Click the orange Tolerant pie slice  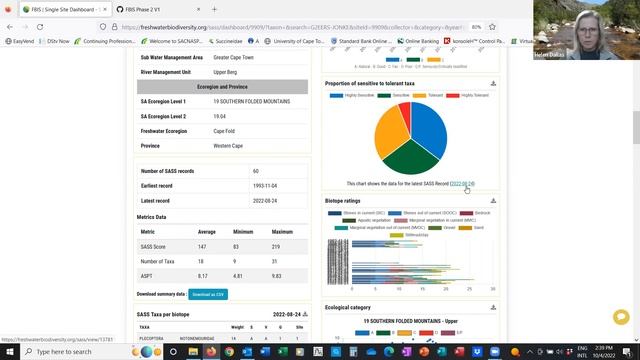tap(390, 133)
